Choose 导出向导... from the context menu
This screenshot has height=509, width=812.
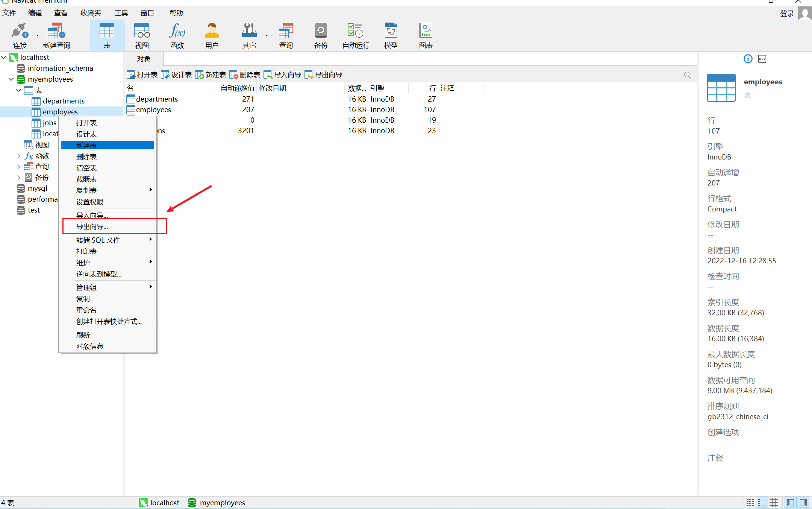(92, 227)
